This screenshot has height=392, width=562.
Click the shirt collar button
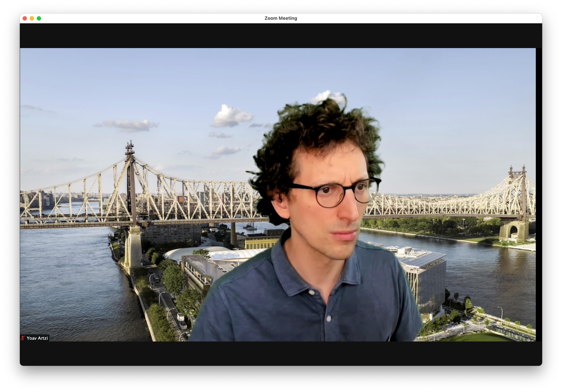coord(312,292)
